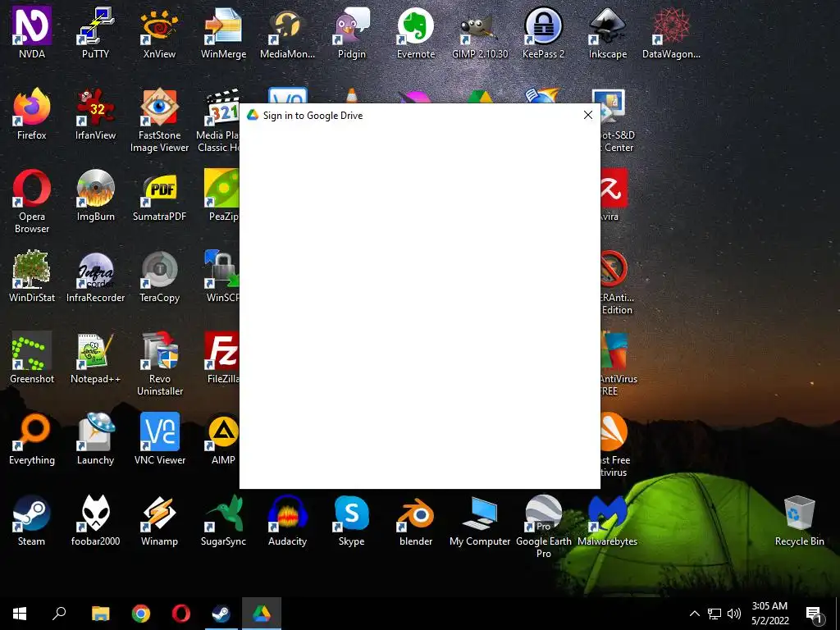Select FastStone Image Viewer icon

[159, 120]
